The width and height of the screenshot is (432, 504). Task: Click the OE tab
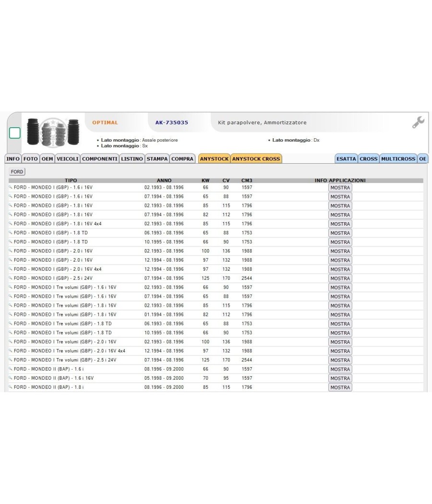pyautogui.click(x=423, y=159)
